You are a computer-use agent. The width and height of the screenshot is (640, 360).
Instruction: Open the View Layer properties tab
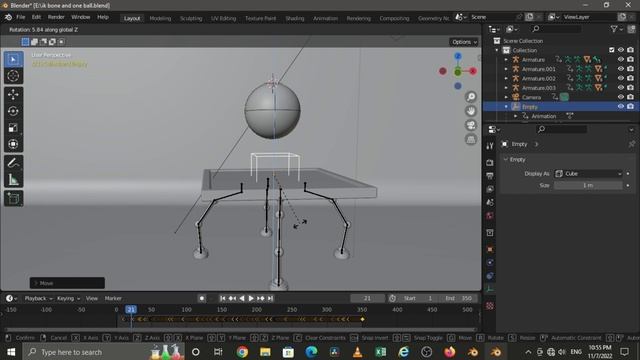(x=490, y=189)
